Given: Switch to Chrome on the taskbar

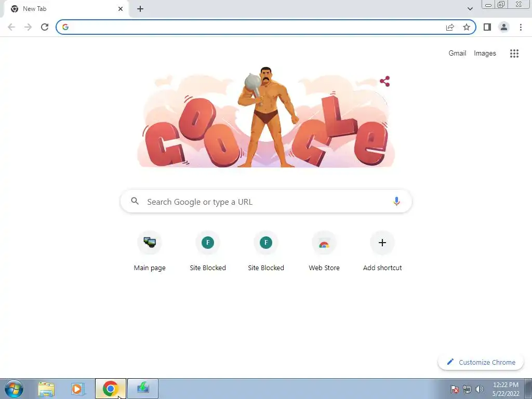Looking at the screenshot, I should (110, 389).
